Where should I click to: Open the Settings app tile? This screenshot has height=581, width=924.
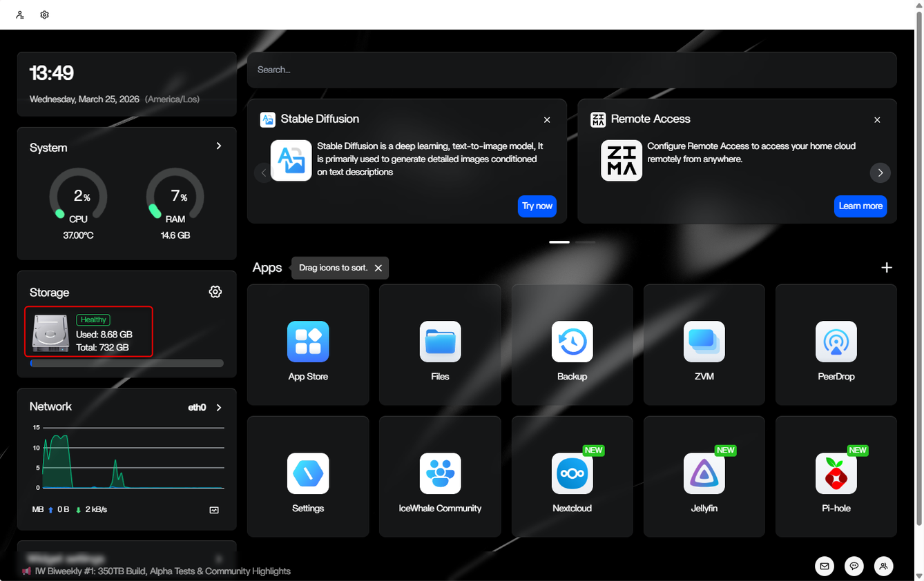(308, 473)
